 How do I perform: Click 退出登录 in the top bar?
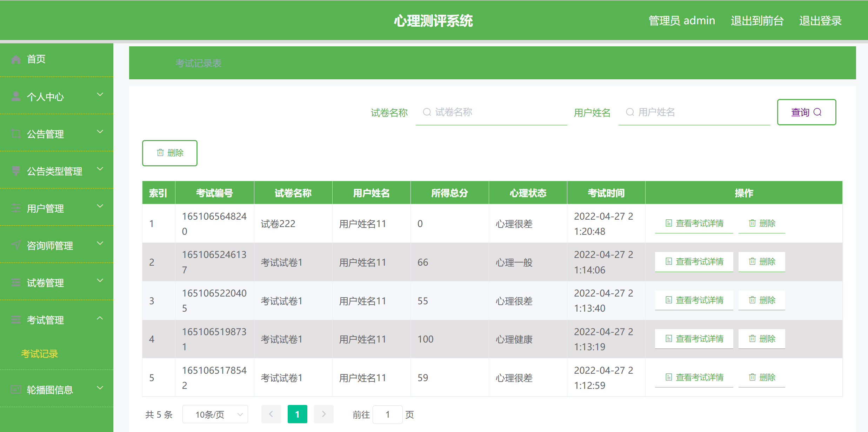coord(820,20)
